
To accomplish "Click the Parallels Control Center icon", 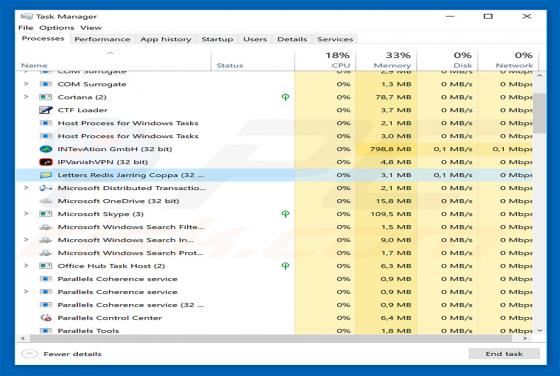I will 46,318.
